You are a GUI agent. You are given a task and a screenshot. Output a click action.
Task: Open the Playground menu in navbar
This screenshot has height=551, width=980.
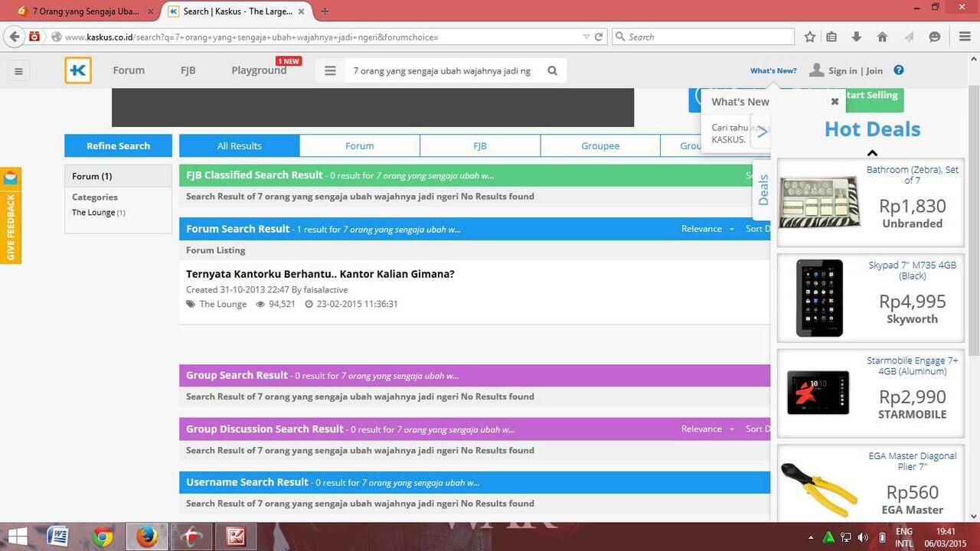tap(259, 70)
